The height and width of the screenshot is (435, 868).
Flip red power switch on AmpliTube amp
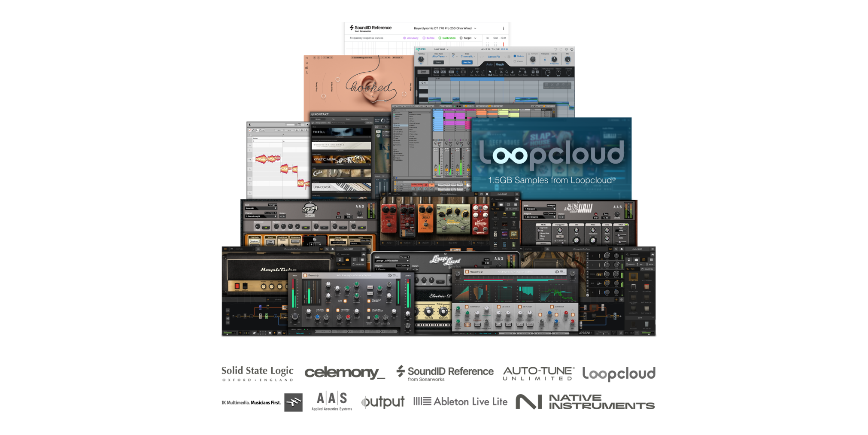coord(237,286)
